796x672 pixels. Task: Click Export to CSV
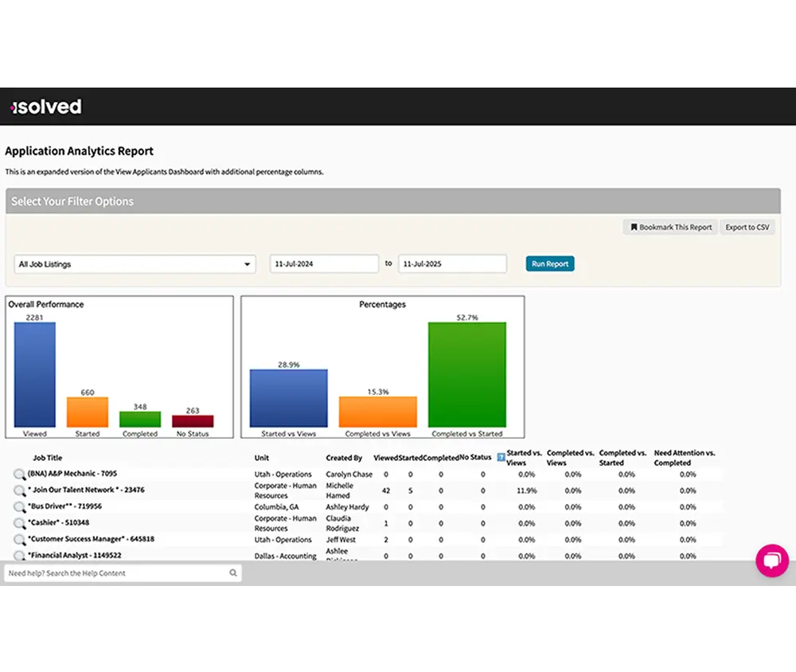(747, 227)
